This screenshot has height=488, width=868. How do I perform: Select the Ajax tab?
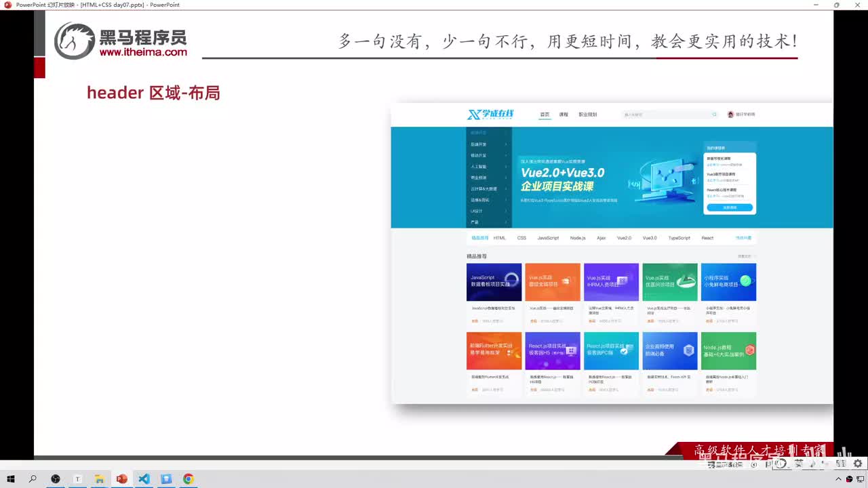(x=601, y=238)
